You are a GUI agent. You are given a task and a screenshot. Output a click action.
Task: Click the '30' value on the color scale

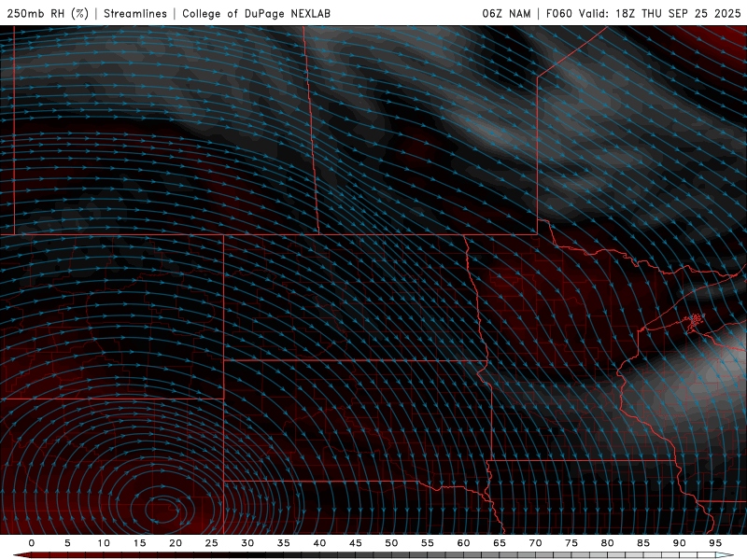(x=247, y=543)
